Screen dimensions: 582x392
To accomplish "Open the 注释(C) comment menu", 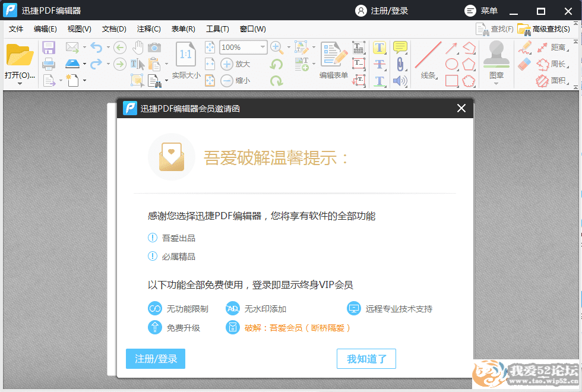I will [x=149, y=29].
